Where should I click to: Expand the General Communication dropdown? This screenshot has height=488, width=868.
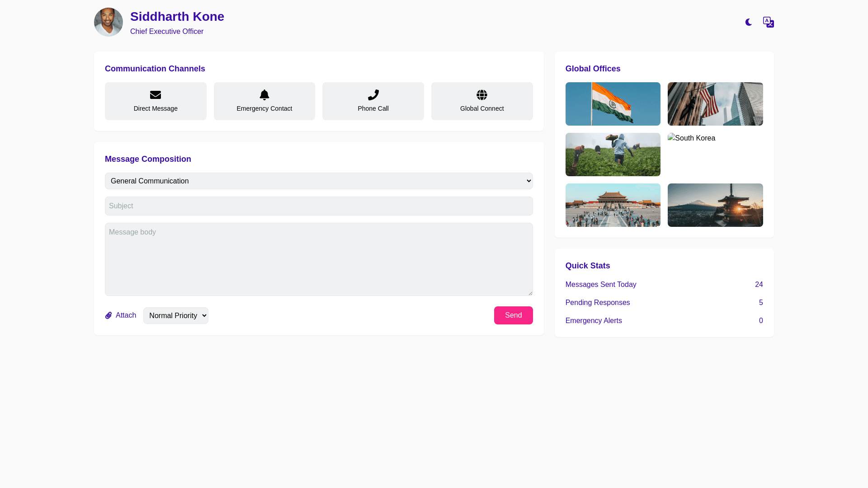tap(319, 181)
